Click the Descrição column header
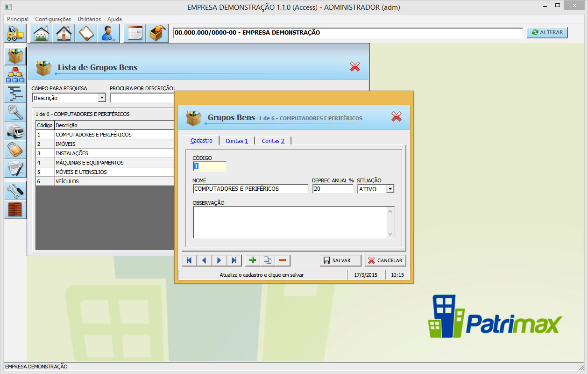This screenshot has width=588, height=374. tap(115, 125)
